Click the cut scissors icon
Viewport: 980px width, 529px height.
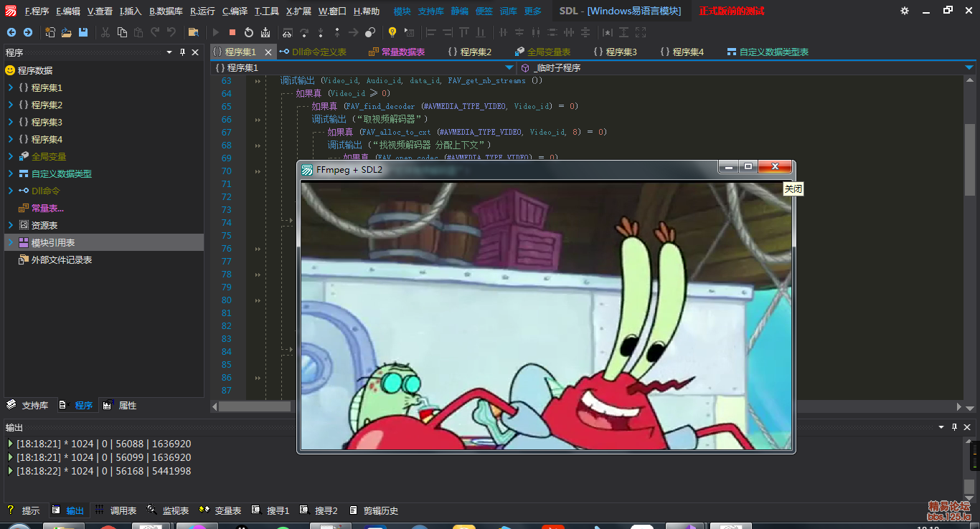click(105, 32)
